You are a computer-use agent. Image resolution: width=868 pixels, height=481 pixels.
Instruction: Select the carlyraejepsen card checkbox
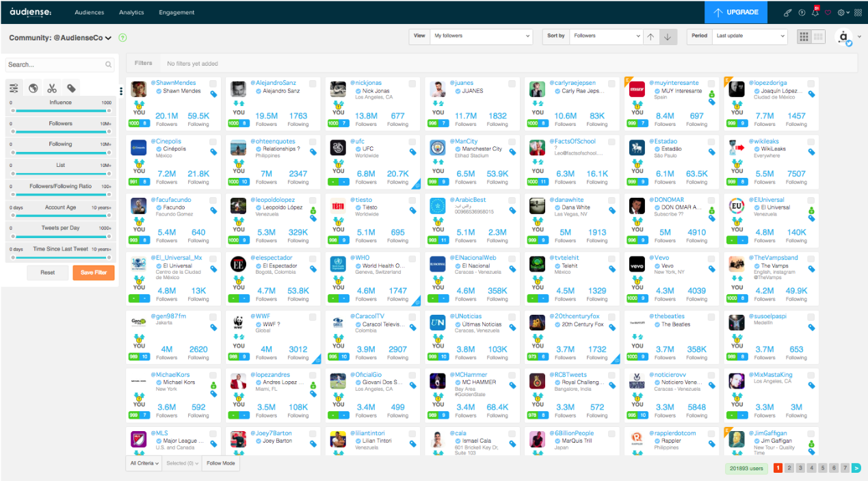(x=612, y=83)
